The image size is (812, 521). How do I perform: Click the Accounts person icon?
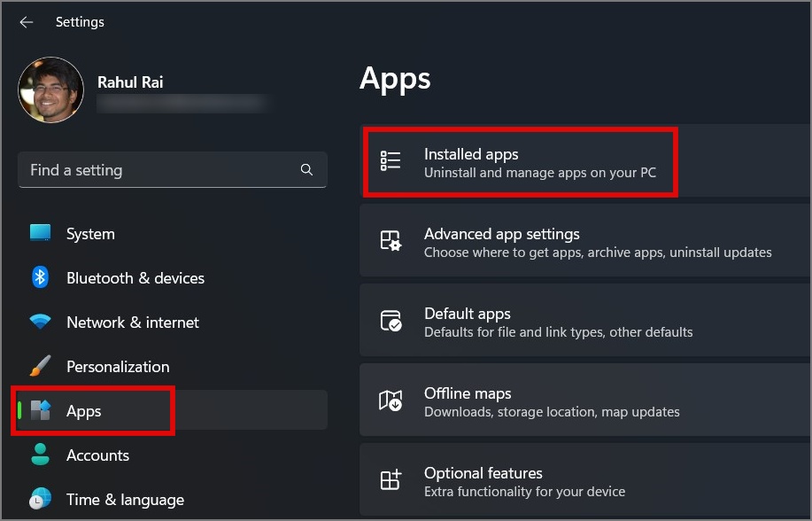click(x=41, y=455)
